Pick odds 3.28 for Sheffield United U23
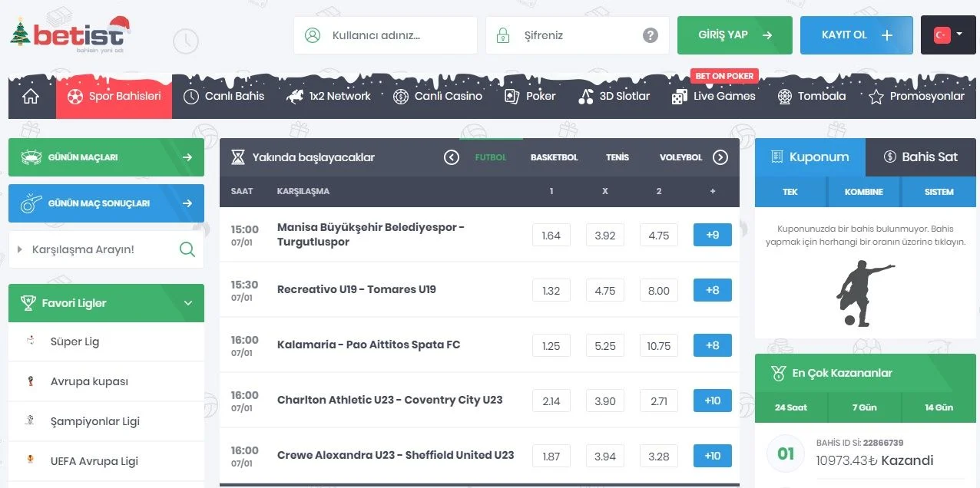Screen dimensions: 980x488 [659, 457]
